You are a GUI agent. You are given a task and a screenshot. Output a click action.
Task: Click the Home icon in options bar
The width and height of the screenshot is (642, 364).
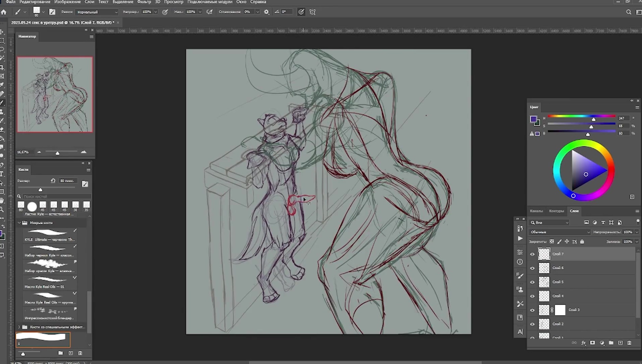4,12
